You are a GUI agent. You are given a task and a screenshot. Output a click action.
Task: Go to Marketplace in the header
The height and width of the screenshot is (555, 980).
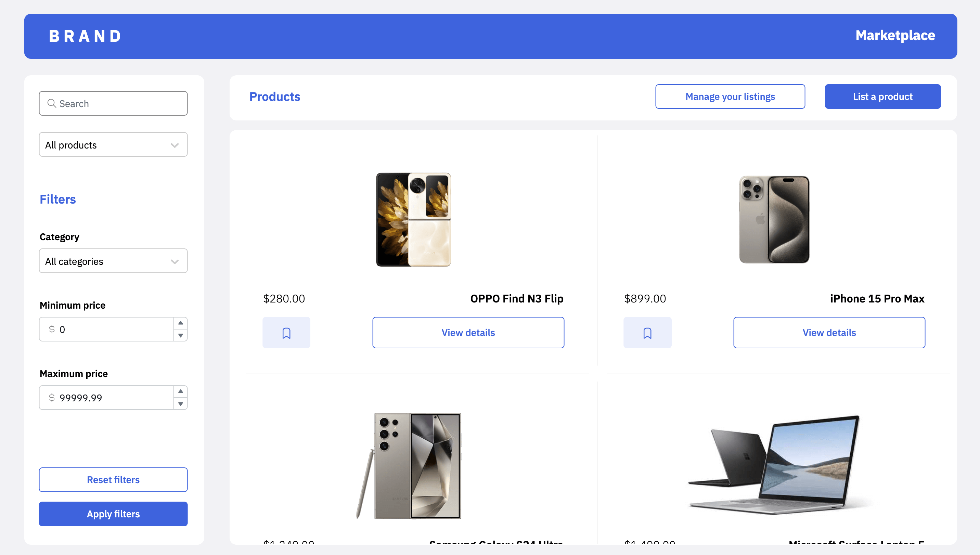(895, 36)
